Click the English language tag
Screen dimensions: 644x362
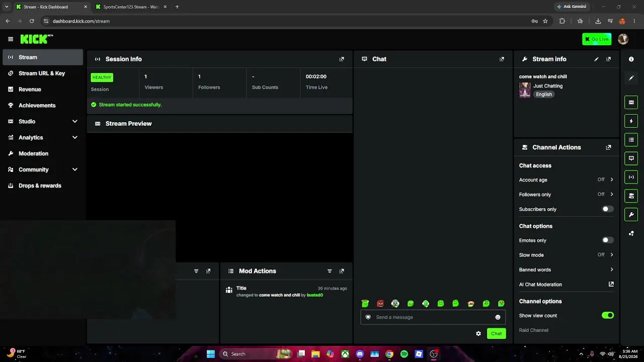click(544, 95)
